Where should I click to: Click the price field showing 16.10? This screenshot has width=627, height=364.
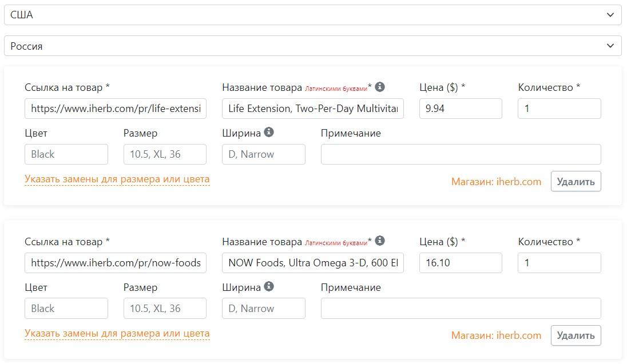coord(461,263)
